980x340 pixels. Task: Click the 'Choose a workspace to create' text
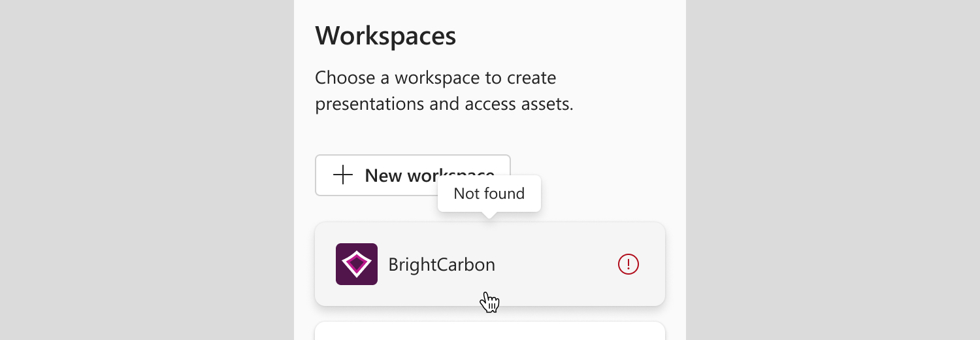436,78
